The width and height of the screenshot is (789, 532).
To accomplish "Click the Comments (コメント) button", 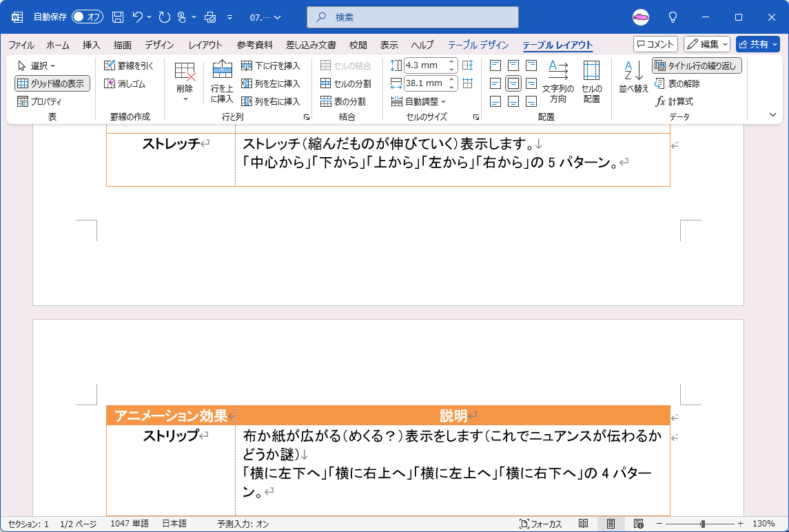I will pos(655,44).
